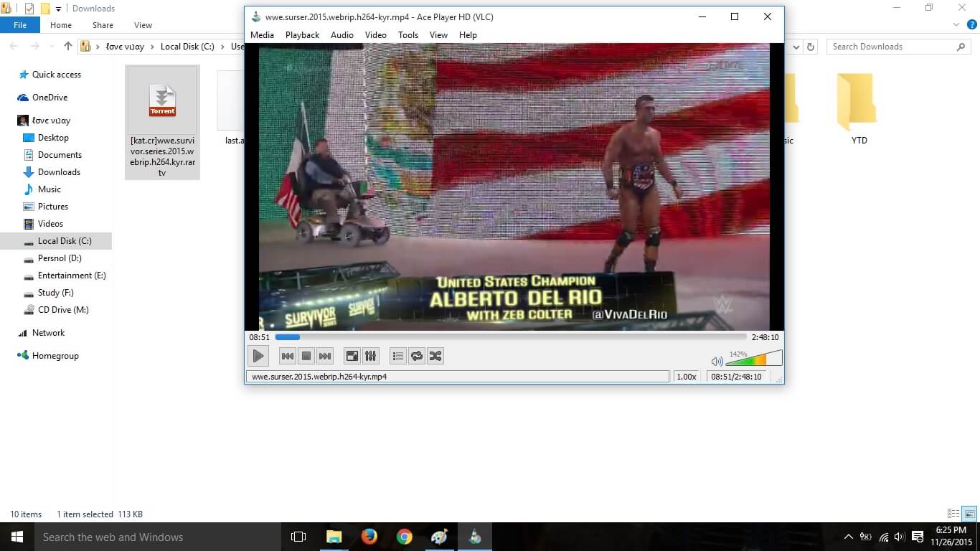Viewport: 980px width, 551px height.
Task: Start playback with the Play button
Action: coord(258,355)
